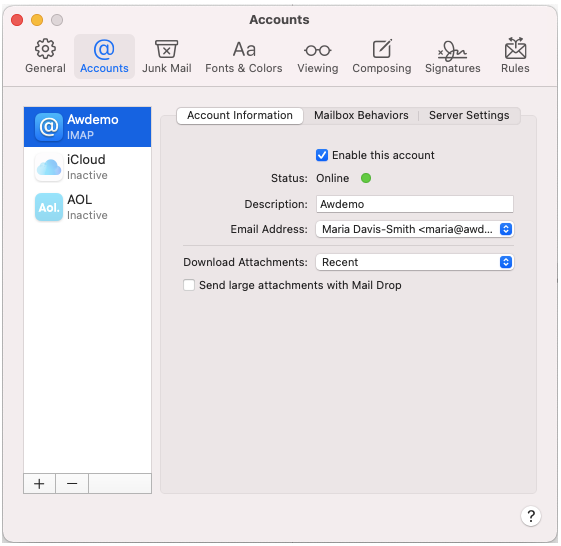Open the General preferences pane
This screenshot has width=561, height=546.
point(45,56)
